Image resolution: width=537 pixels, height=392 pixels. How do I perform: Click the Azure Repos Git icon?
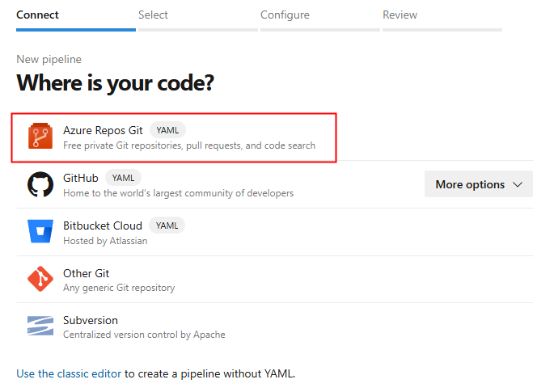click(x=40, y=136)
